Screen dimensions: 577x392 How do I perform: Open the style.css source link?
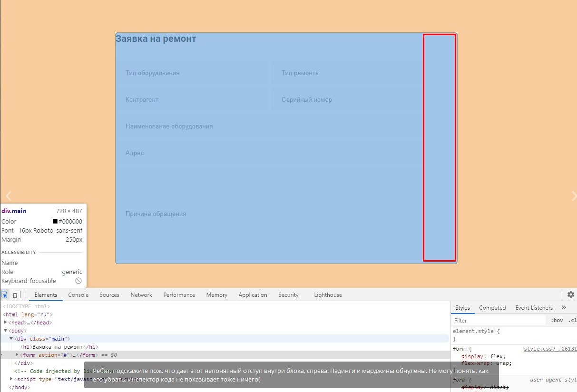[550, 349]
